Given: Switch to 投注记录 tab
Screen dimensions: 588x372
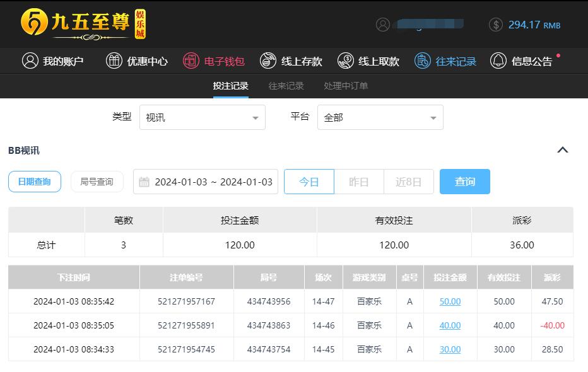Looking at the screenshot, I should (x=231, y=86).
